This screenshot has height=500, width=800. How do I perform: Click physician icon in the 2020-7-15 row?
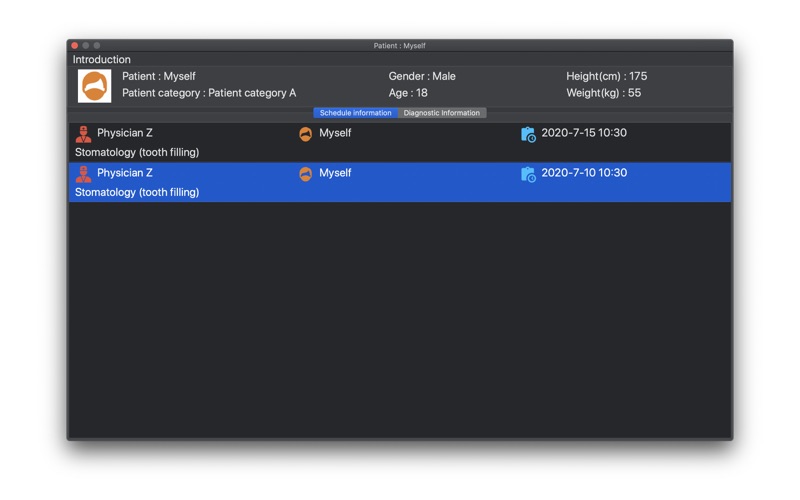click(84, 134)
